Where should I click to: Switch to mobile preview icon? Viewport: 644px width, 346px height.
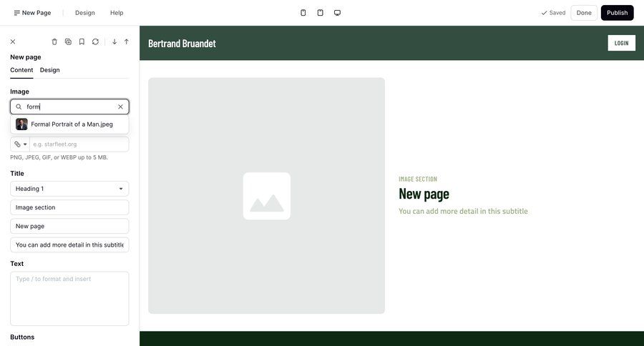(x=303, y=13)
